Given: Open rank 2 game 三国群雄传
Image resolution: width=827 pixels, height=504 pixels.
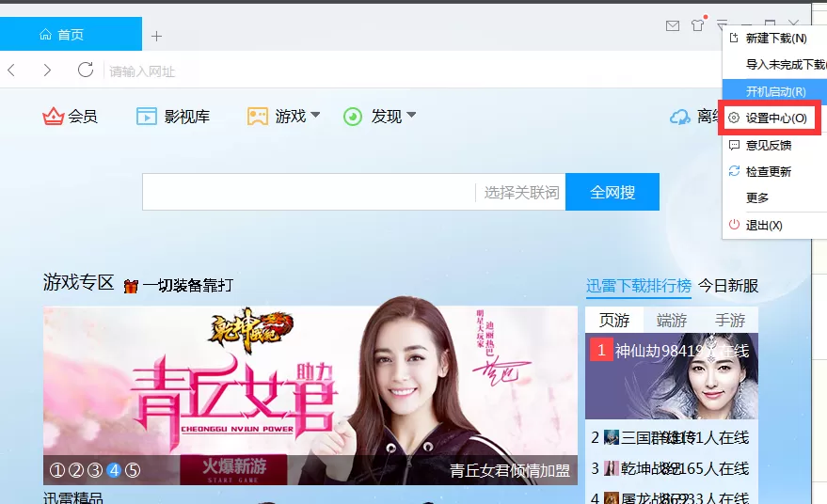Looking at the screenshot, I should (x=672, y=437).
